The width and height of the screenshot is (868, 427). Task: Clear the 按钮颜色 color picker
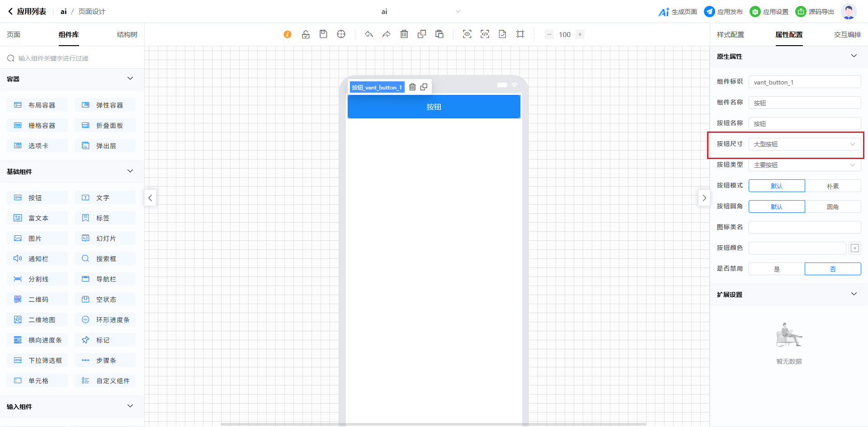point(854,248)
